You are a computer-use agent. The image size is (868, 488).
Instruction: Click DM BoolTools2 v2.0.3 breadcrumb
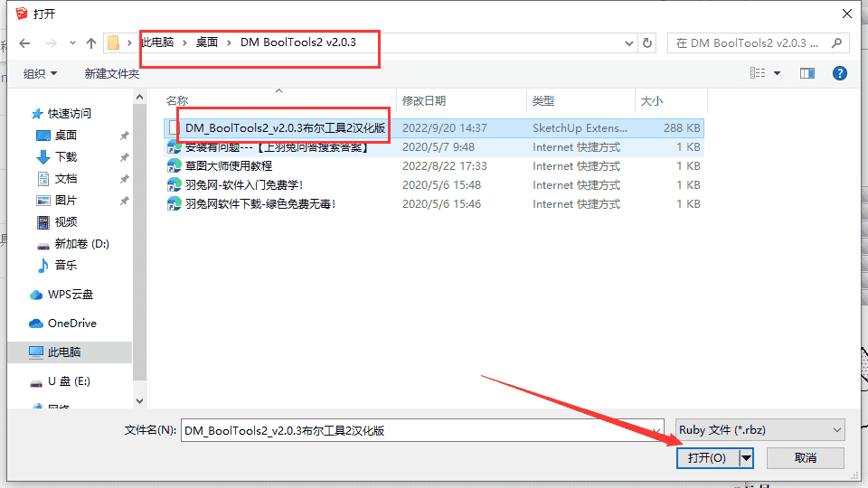tap(297, 42)
